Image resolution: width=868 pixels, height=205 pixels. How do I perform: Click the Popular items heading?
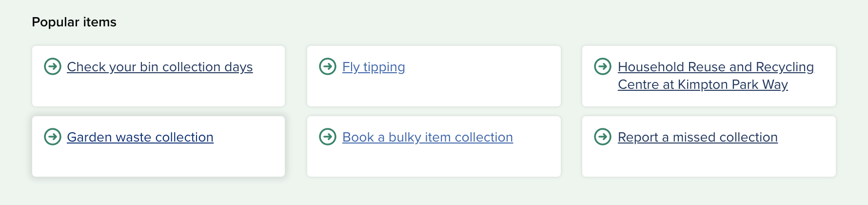tap(74, 22)
